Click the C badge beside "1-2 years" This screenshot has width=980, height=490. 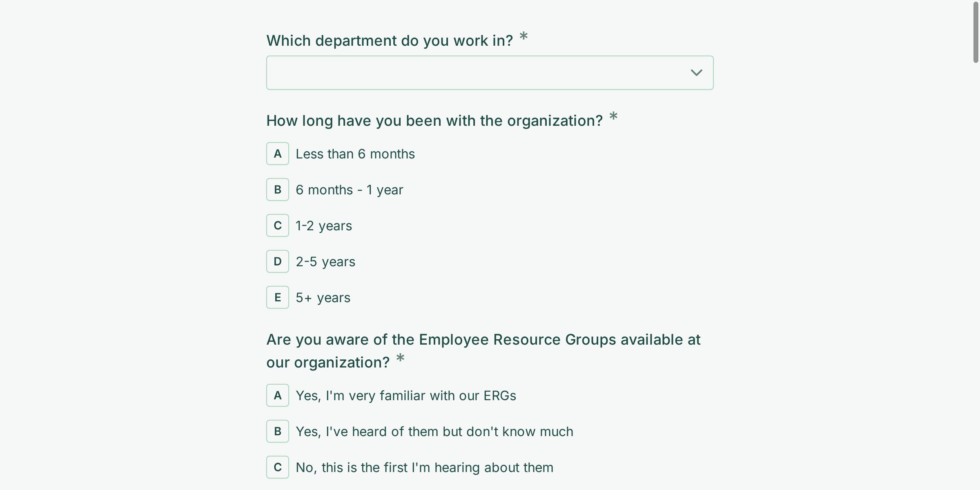[x=278, y=225]
